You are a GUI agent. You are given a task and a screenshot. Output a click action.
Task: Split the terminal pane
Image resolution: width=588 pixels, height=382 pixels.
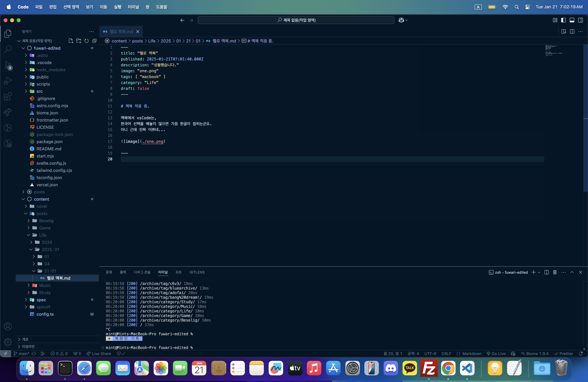pos(547,272)
